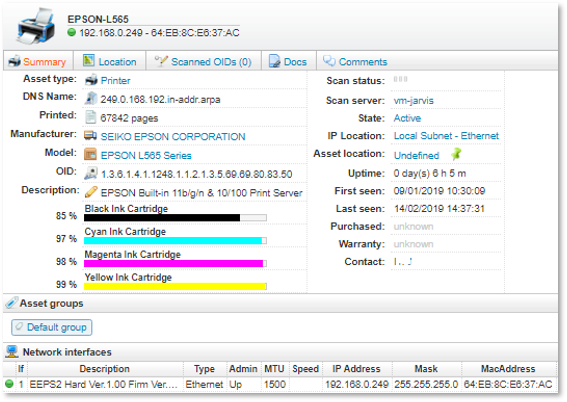Click the unknown Warranty value
The height and width of the screenshot is (402, 567).
click(413, 244)
